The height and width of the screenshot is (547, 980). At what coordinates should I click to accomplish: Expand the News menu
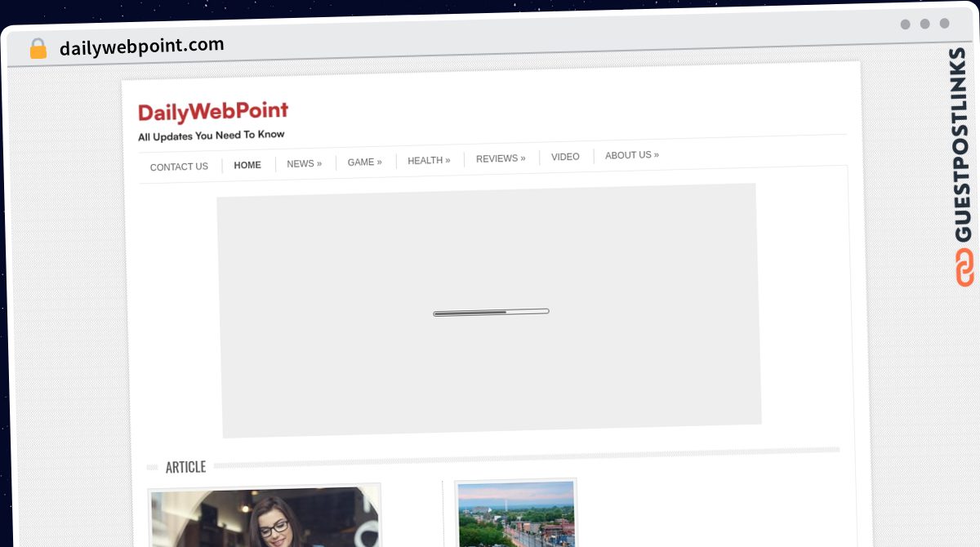pos(304,163)
